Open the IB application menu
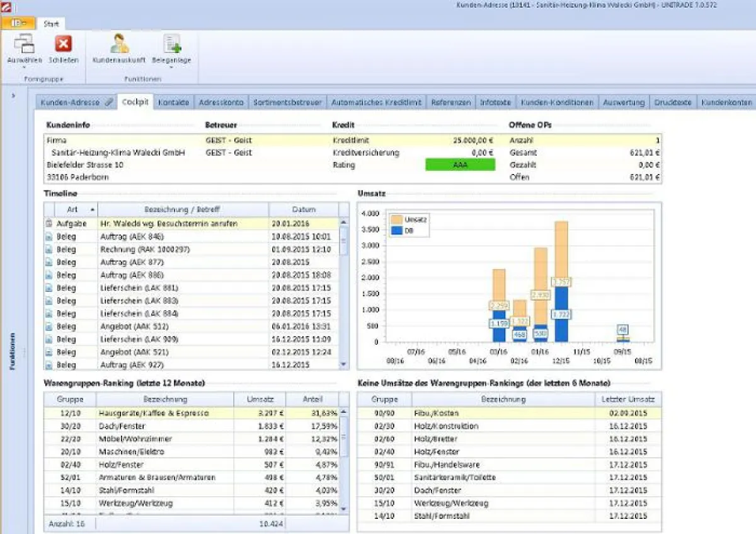756x534 pixels. click(17, 21)
